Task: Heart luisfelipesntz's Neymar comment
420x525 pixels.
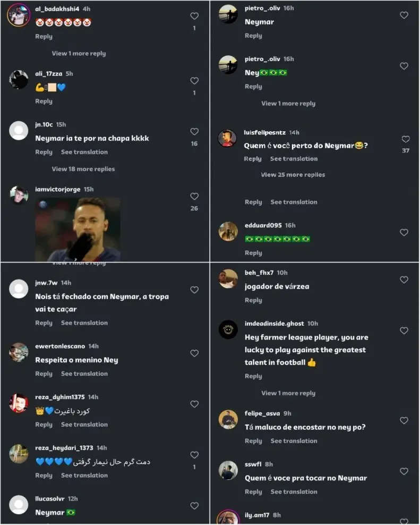Action: pyautogui.click(x=406, y=139)
